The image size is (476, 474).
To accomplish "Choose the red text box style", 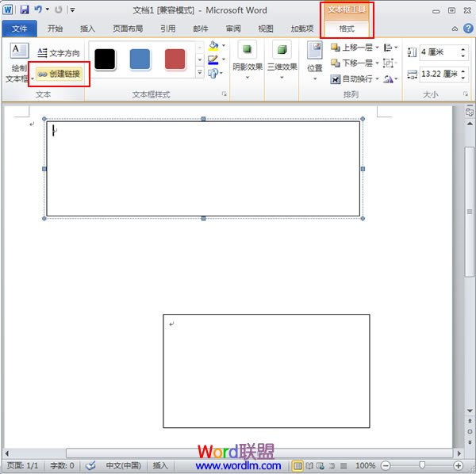I will pyautogui.click(x=175, y=59).
